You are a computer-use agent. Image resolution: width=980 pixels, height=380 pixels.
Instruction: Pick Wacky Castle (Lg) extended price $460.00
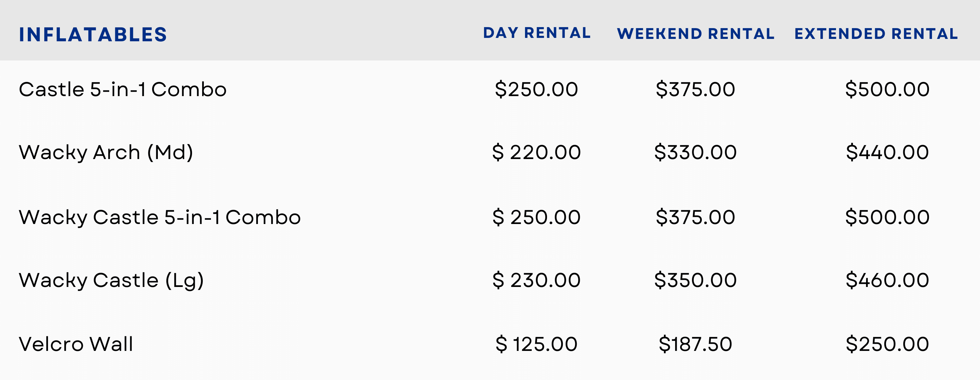[x=887, y=280]
